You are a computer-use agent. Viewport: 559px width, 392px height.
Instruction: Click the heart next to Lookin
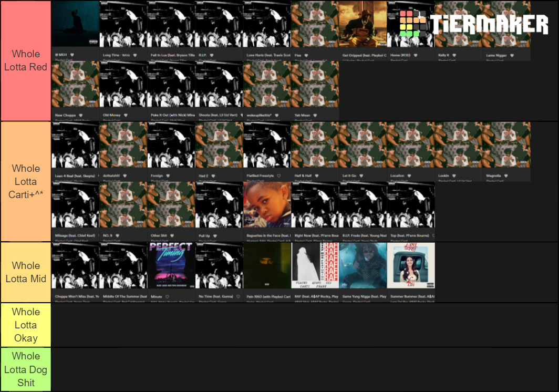(454, 176)
